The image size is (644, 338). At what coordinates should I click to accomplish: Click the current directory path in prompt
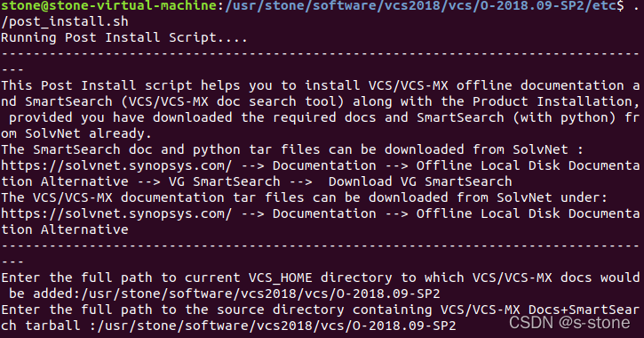coord(420,5)
